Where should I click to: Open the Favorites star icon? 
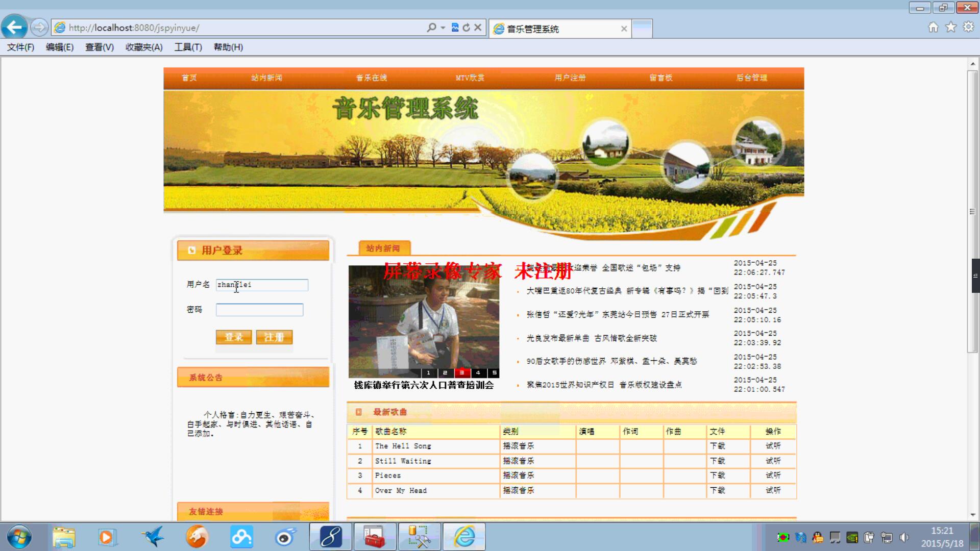click(951, 27)
